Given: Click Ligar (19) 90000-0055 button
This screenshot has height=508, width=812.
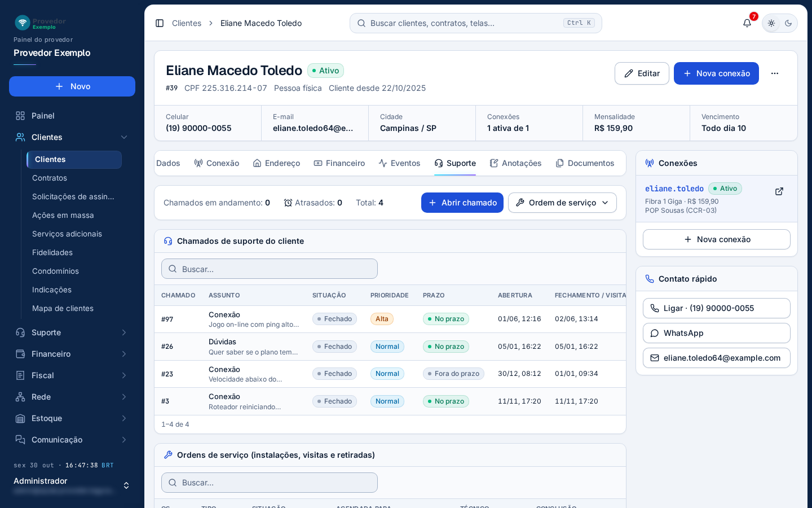Looking at the screenshot, I should coord(717,308).
